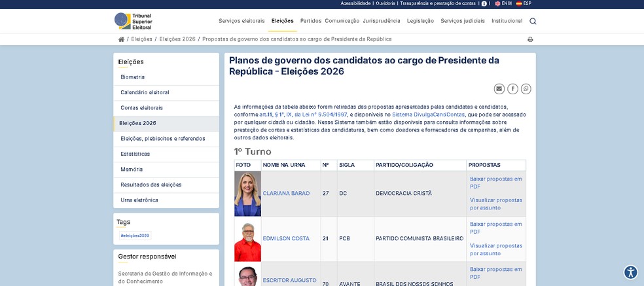The height and width of the screenshot is (286, 644).
Task: Download Edmilson Costa proposals PDF
Action: tap(495, 228)
